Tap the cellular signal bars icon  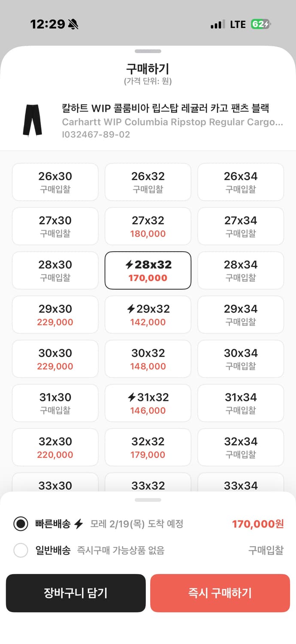point(217,25)
